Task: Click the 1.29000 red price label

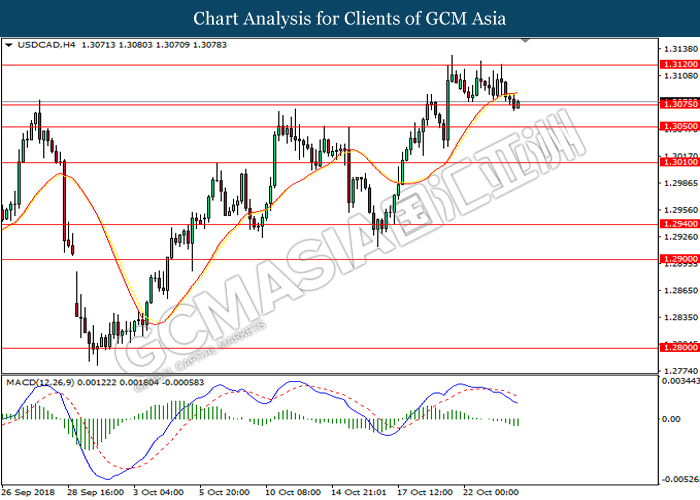Action: click(x=680, y=259)
